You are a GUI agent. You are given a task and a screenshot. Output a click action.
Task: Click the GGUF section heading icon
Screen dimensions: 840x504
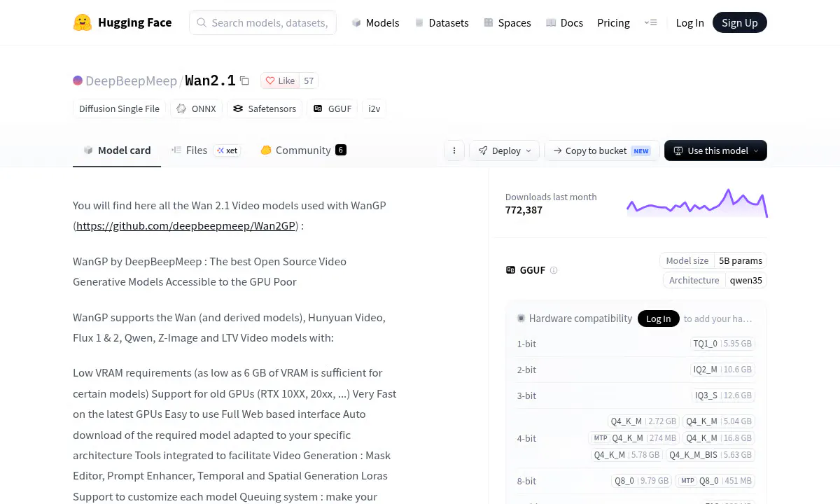click(x=510, y=270)
